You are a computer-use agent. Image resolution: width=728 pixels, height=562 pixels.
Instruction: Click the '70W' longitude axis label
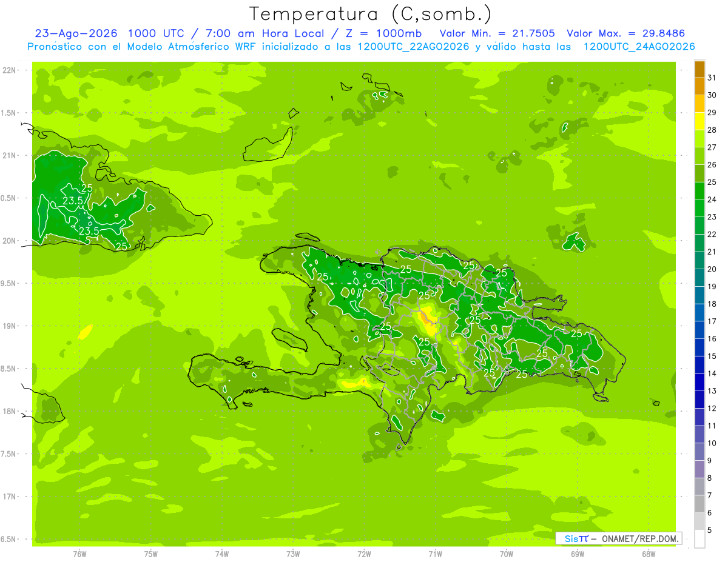tap(507, 554)
